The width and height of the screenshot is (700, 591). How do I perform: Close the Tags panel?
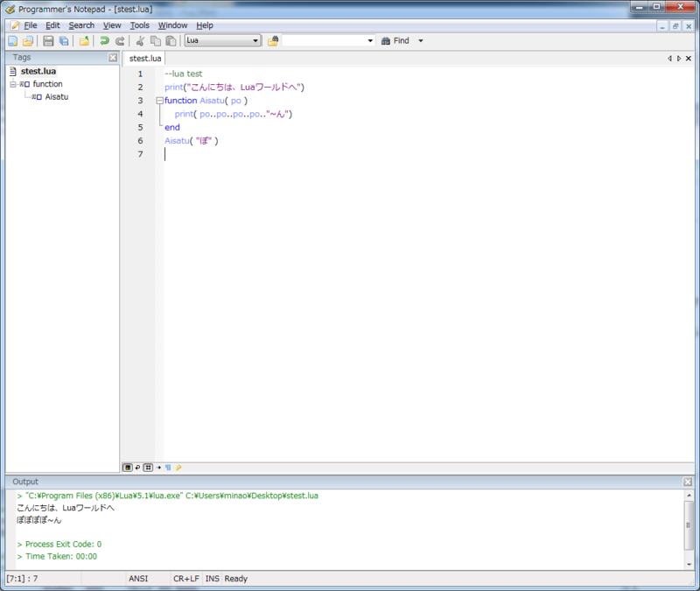tap(113, 58)
